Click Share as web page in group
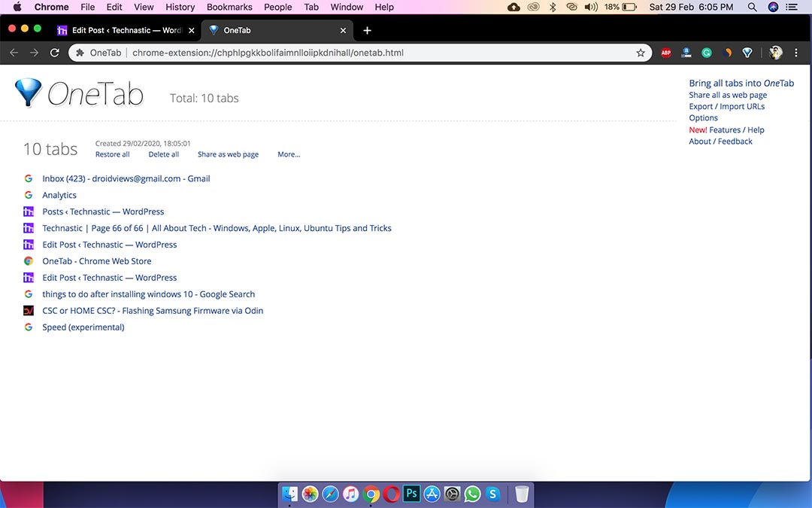Viewport: 812px width, 508px height. [x=228, y=154]
